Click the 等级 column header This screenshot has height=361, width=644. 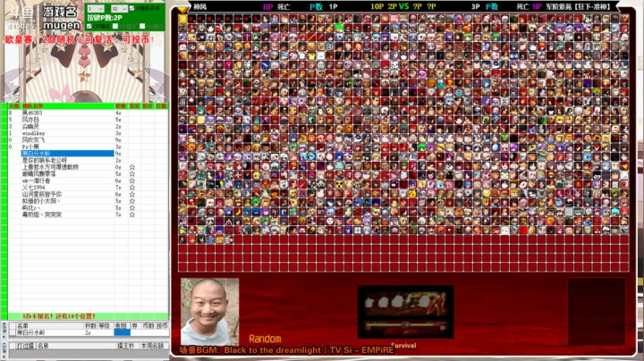tap(105, 326)
